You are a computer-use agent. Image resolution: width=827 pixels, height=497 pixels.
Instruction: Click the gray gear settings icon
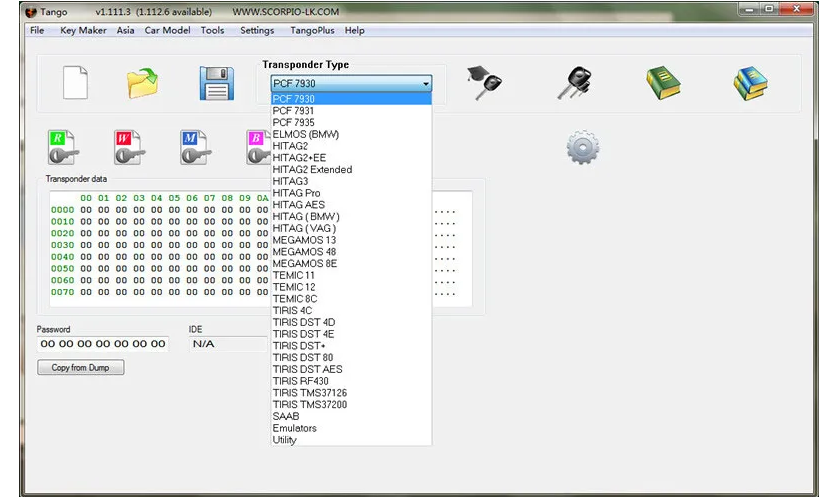pos(582,148)
